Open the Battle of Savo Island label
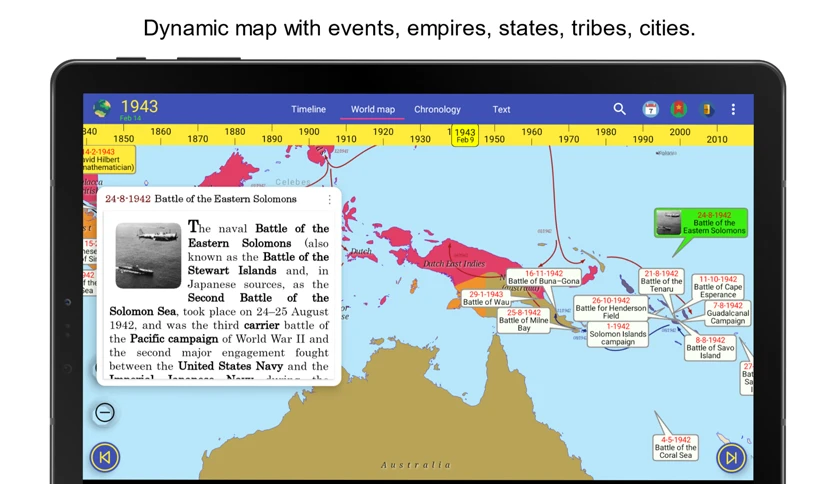Viewport: 836px width, 484px height. [710, 348]
